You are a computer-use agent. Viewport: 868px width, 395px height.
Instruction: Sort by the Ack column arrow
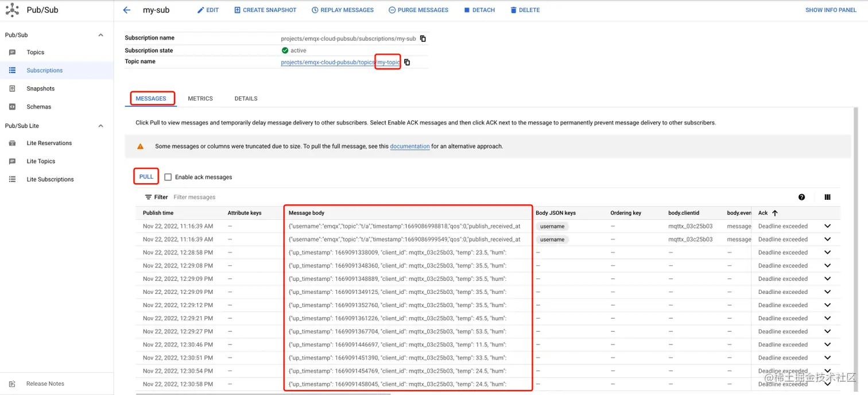tap(774, 213)
